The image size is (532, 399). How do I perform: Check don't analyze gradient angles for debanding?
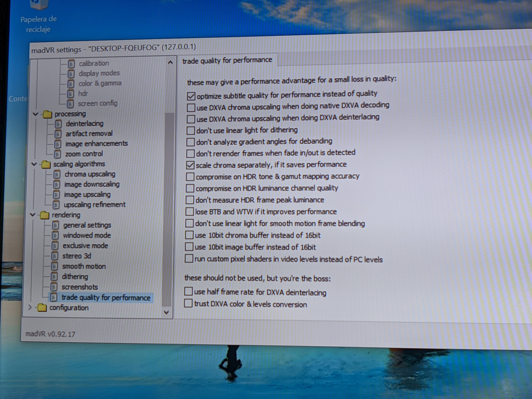click(190, 142)
